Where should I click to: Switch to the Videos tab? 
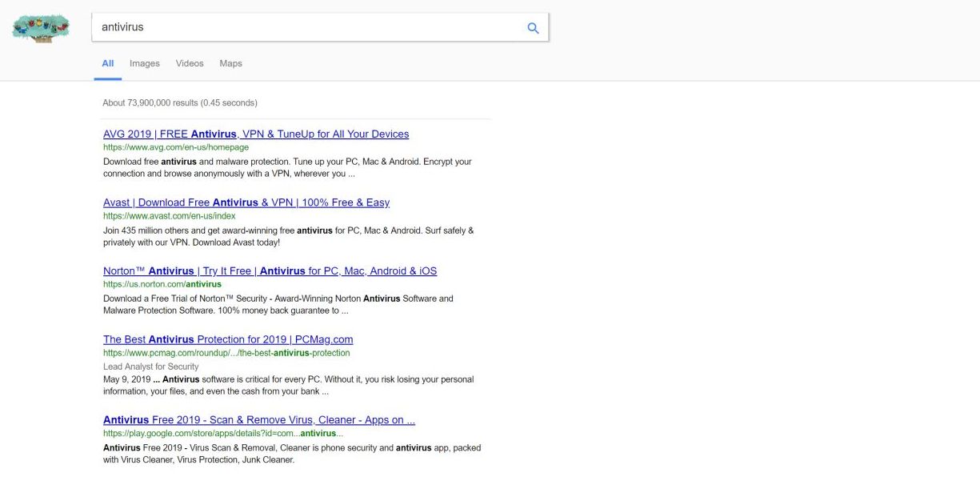point(190,63)
